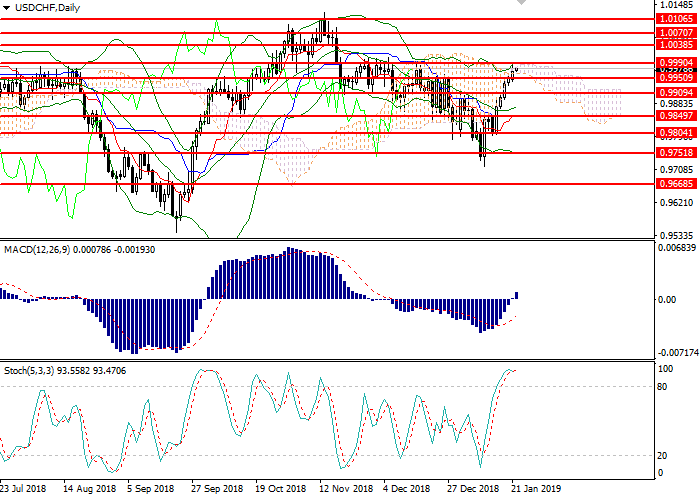The height and width of the screenshot is (500, 700).
Task: Select the 1.01065 red price level label
Action: coord(675,18)
